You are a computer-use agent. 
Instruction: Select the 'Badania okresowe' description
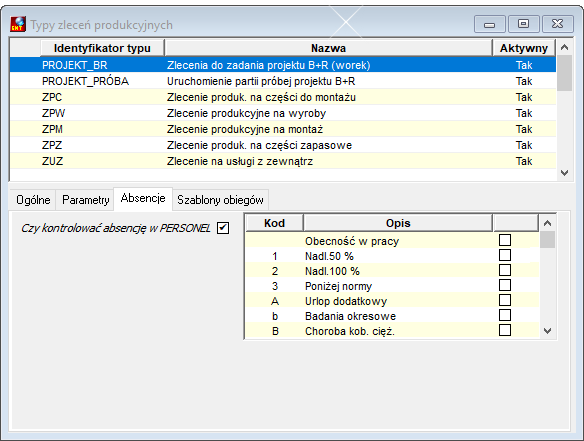(350, 316)
